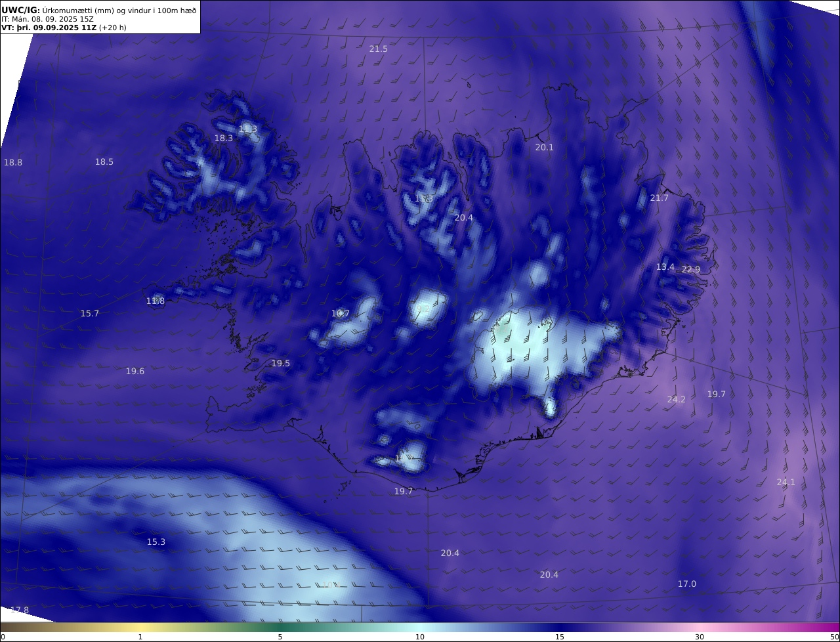Click the 24.1 value label

click(x=786, y=482)
